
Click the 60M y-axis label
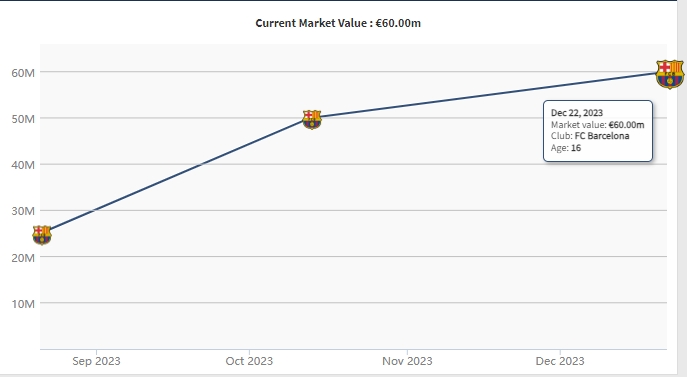[23, 73]
